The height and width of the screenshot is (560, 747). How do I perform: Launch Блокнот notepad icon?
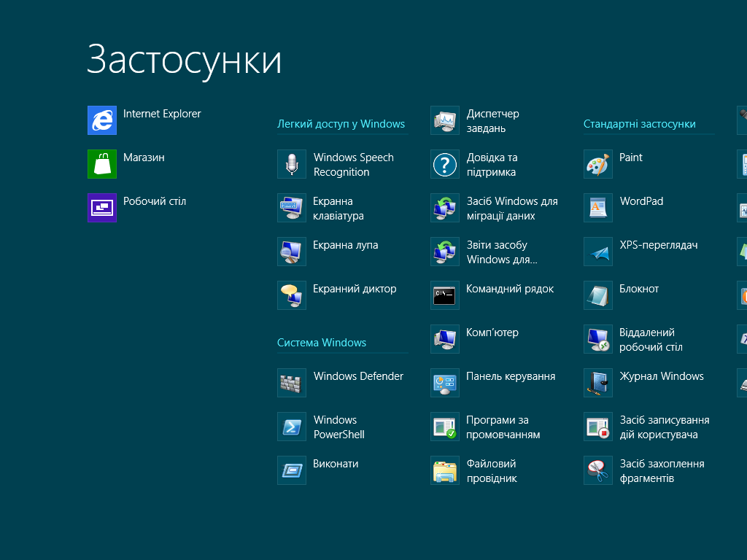(x=598, y=295)
